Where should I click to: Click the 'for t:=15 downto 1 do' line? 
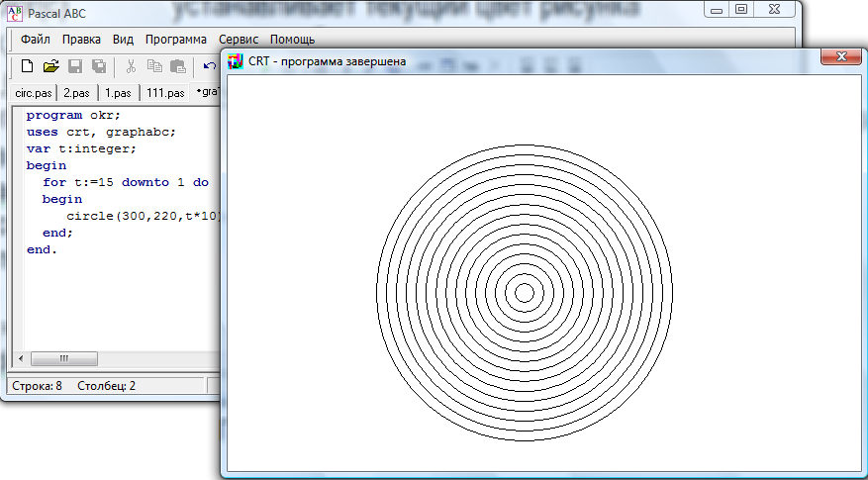point(126,182)
